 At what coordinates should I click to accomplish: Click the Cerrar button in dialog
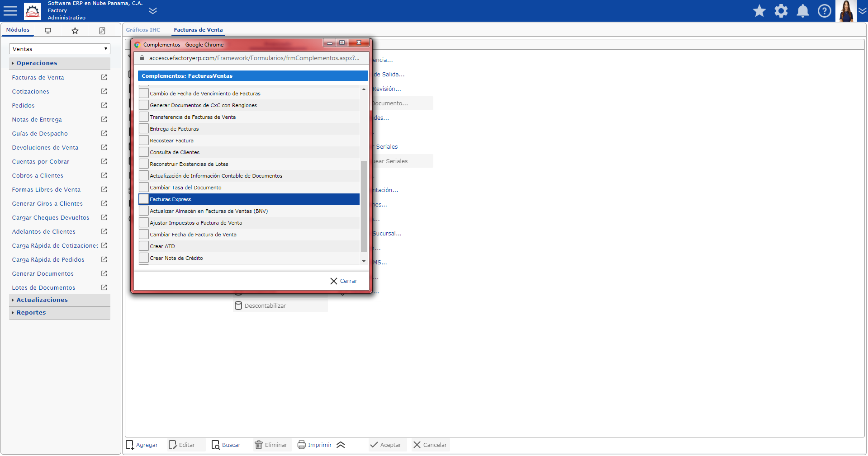coord(344,281)
